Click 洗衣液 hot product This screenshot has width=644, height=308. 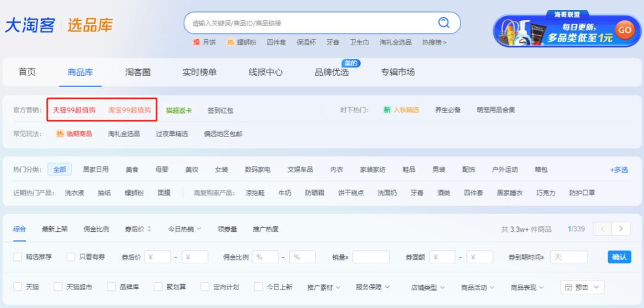click(x=75, y=193)
